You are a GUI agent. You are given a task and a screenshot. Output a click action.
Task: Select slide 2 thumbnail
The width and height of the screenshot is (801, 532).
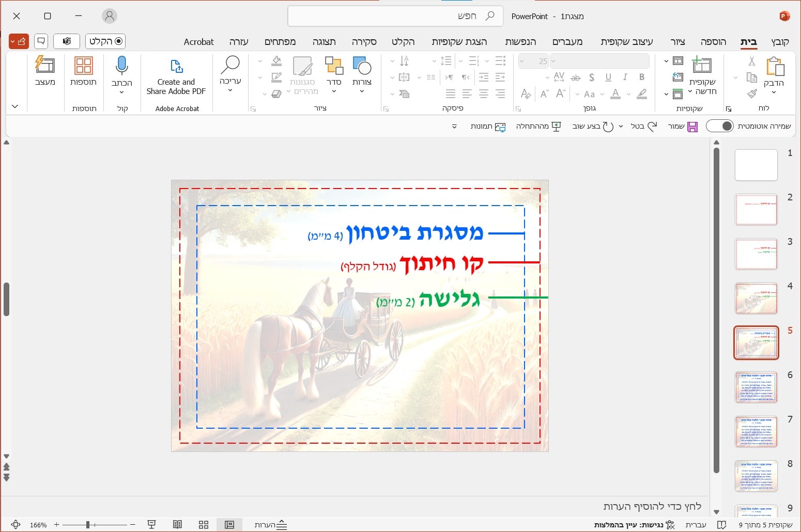[x=756, y=209]
